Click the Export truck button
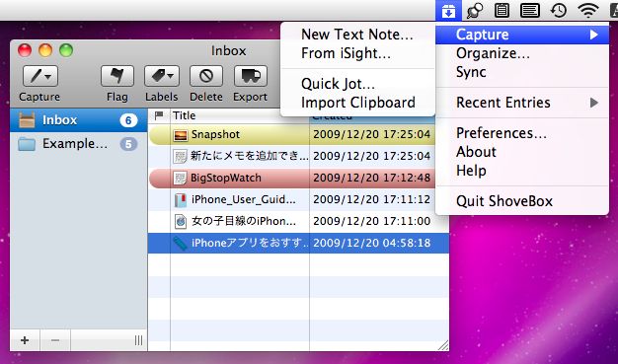The width and height of the screenshot is (618, 364). (x=251, y=76)
